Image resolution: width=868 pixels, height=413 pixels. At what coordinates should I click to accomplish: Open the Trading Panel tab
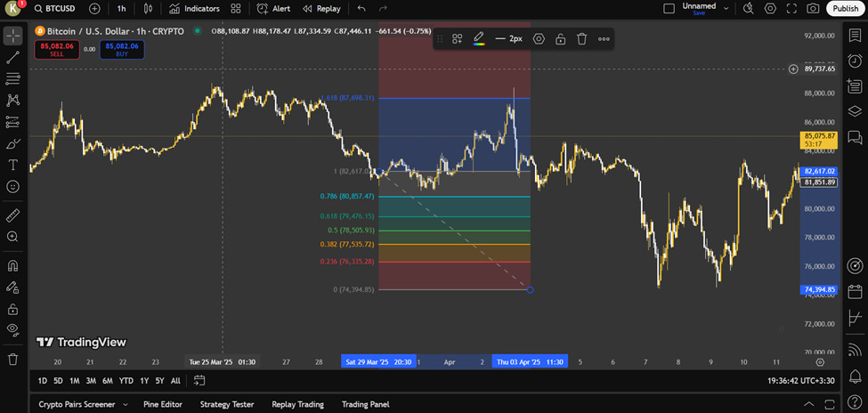365,405
